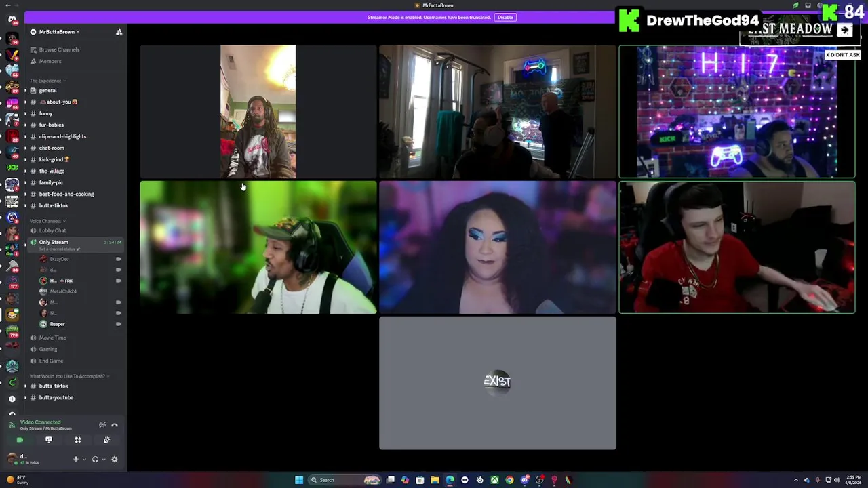This screenshot has width=868, height=488.
Task: Open Discord from taskbar
Action: (x=525, y=480)
